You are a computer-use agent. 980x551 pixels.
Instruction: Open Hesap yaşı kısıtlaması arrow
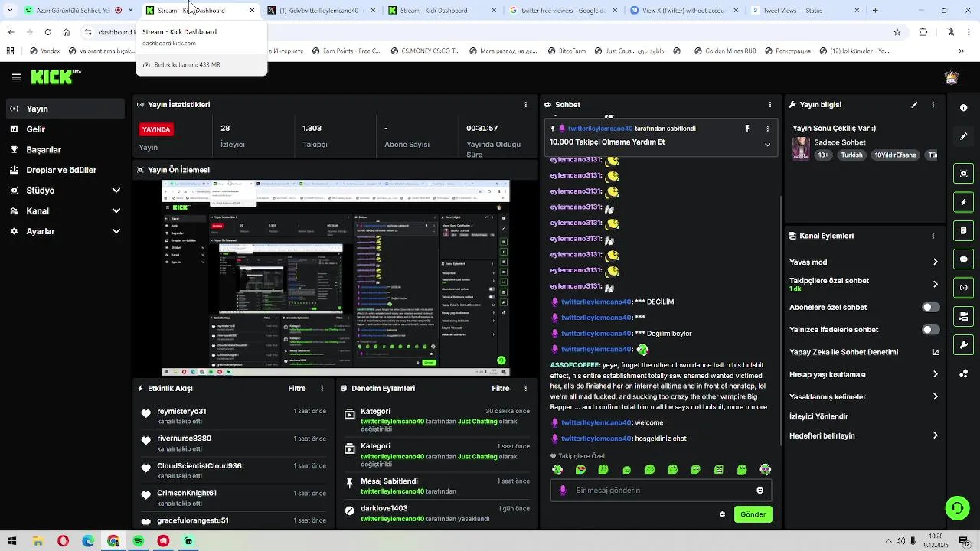[x=935, y=375]
